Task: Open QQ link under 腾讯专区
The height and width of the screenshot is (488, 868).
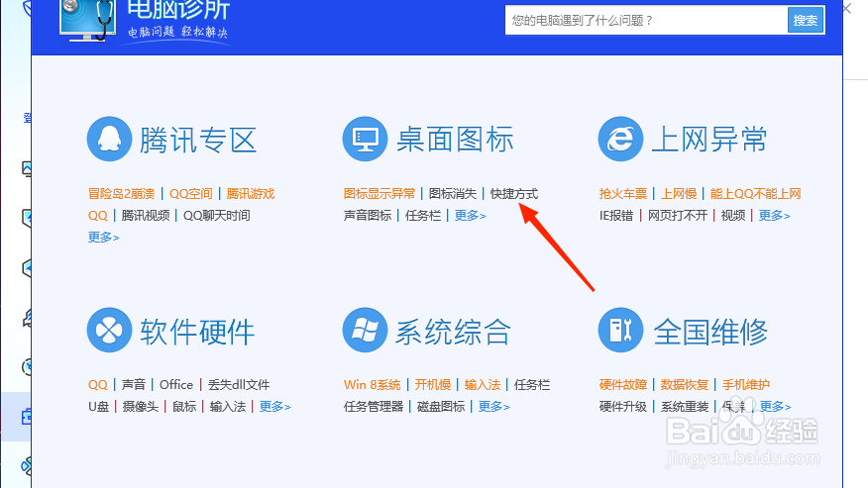Action: coord(98,215)
